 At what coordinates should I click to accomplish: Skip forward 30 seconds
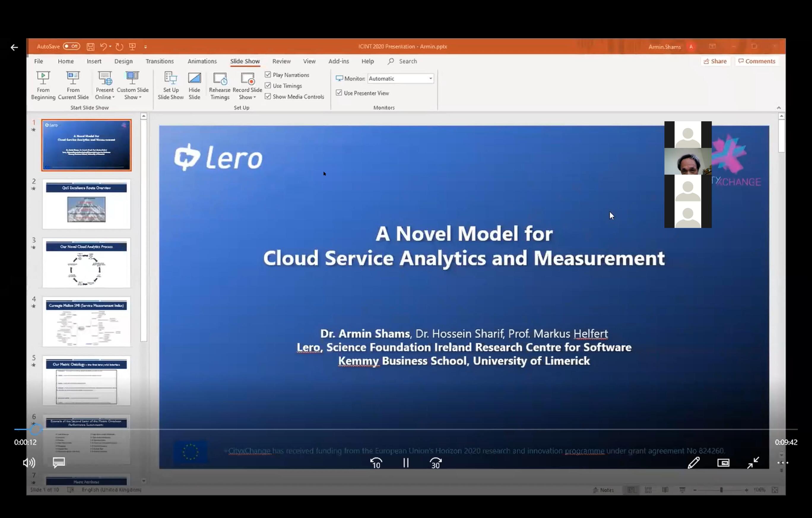pyautogui.click(x=436, y=463)
